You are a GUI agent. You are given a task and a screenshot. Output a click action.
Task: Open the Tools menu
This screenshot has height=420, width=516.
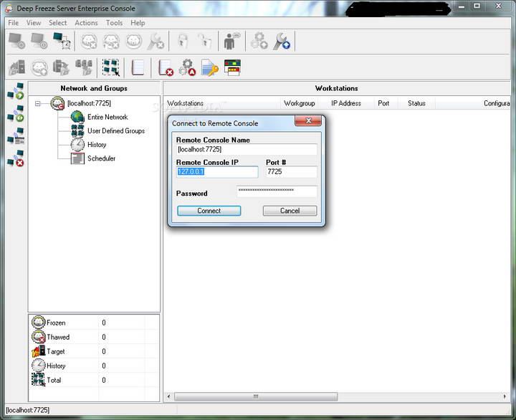114,23
